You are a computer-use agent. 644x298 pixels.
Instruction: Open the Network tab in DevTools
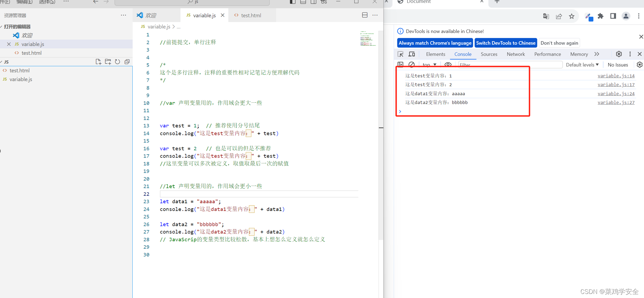pos(516,54)
